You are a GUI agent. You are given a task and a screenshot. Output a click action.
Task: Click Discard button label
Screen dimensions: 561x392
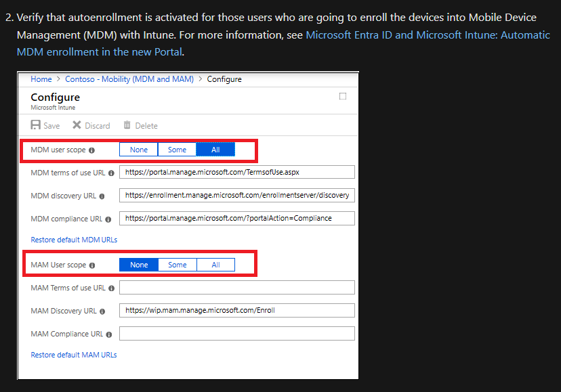(x=98, y=126)
